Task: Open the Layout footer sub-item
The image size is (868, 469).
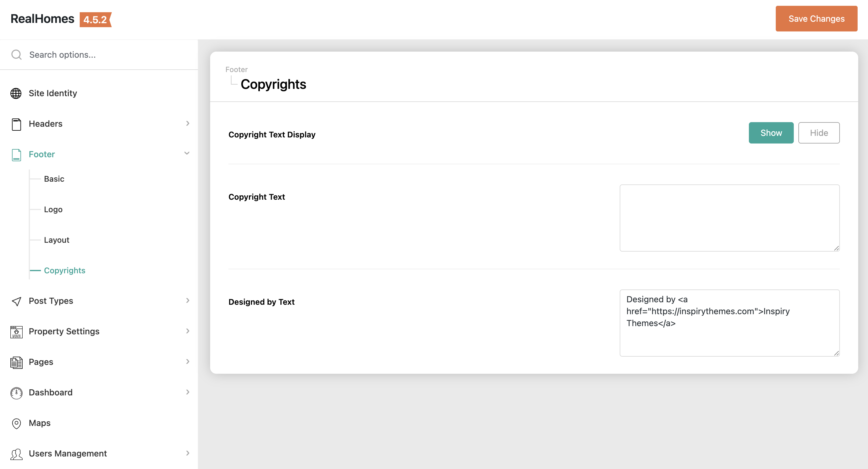Action: (x=56, y=240)
